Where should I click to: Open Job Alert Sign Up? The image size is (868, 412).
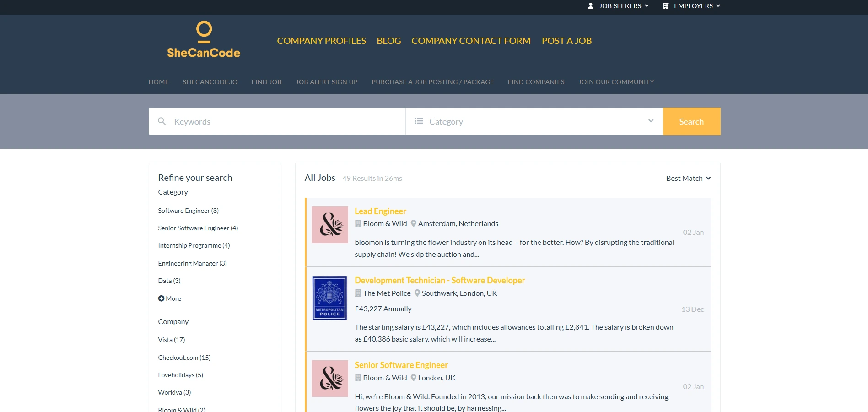click(327, 82)
